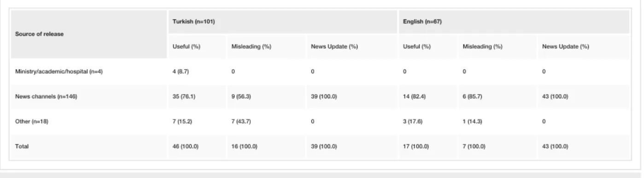The height and width of the screenshot is (178, 644).
Task: Select the English (n=67) column group header
Action: tap(514, 22)
